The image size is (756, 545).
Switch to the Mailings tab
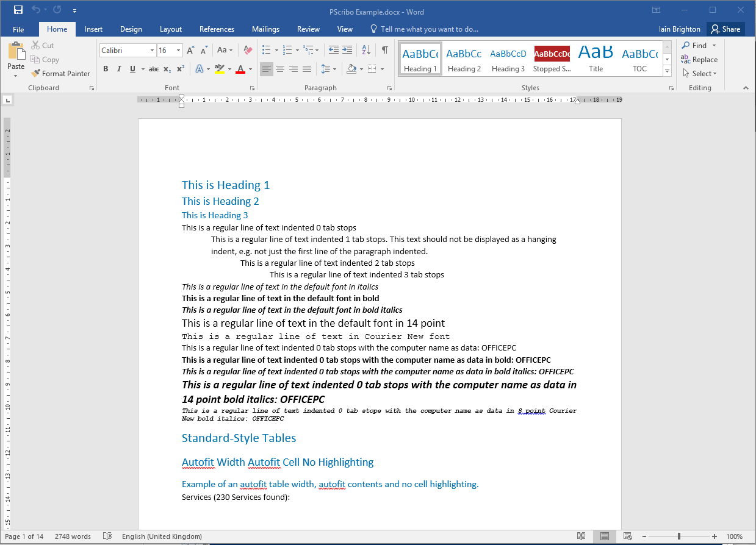coord(265,29)
